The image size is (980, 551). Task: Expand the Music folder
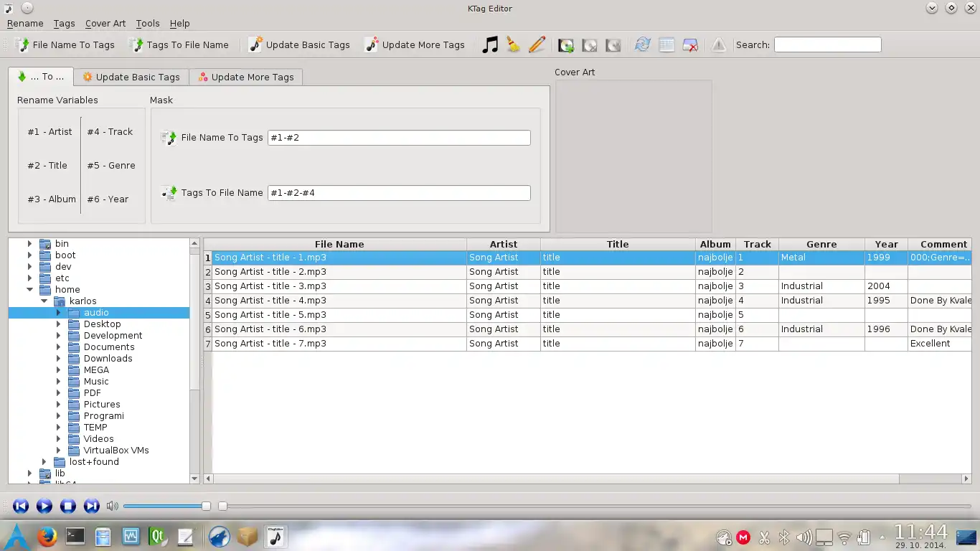coord(58,382)
